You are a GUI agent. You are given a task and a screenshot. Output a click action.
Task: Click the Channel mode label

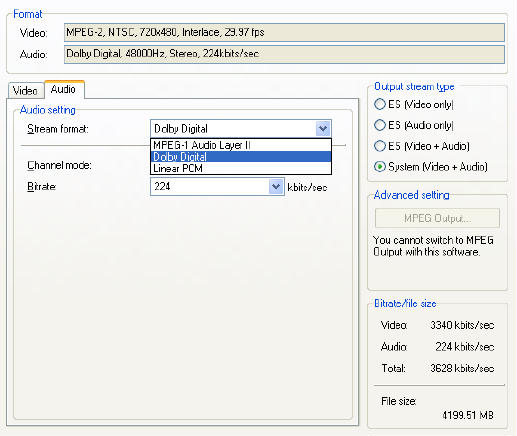59,165
